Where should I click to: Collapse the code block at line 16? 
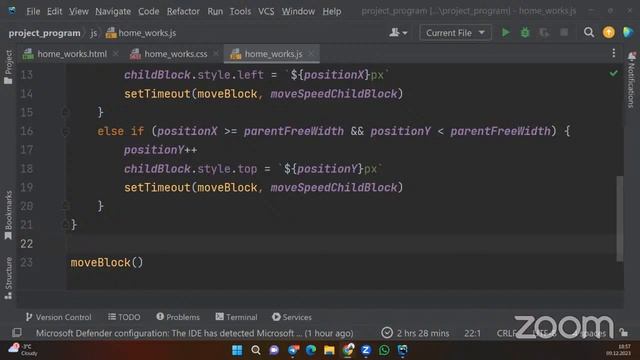[65, 131]
